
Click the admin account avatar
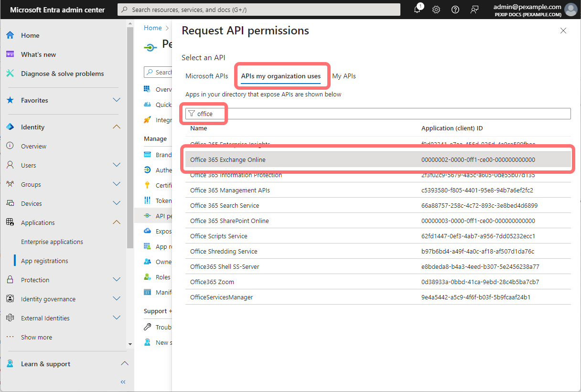pos(570,10)
